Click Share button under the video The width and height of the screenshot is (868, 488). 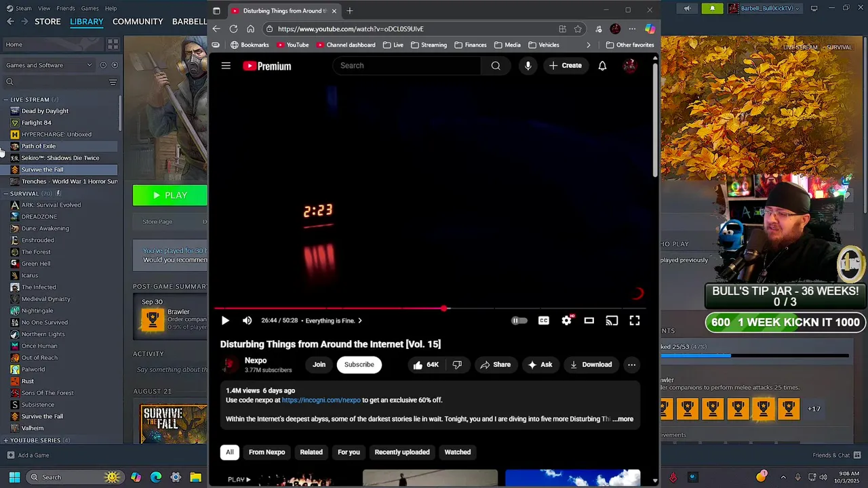pyautogui.click(x=495, y=365)
